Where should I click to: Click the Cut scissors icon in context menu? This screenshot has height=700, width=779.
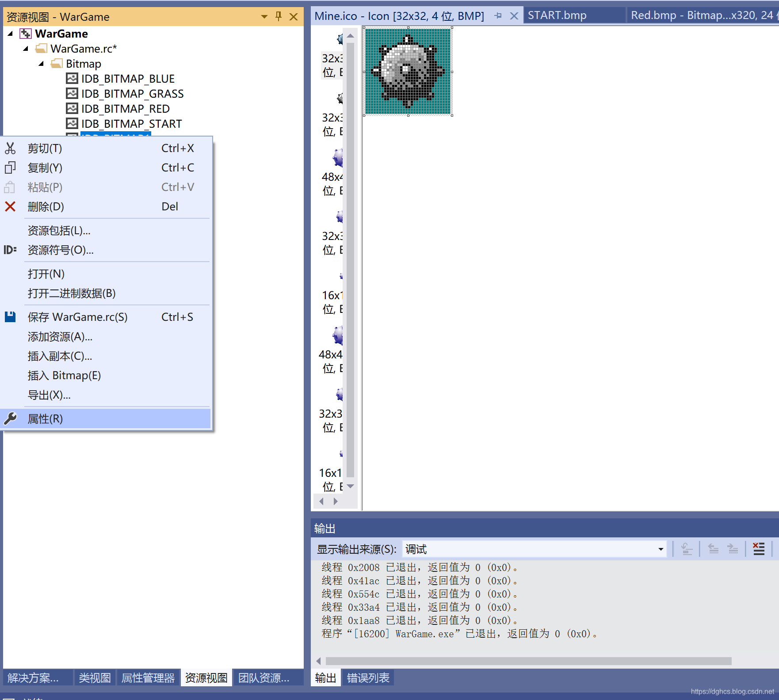10,148
